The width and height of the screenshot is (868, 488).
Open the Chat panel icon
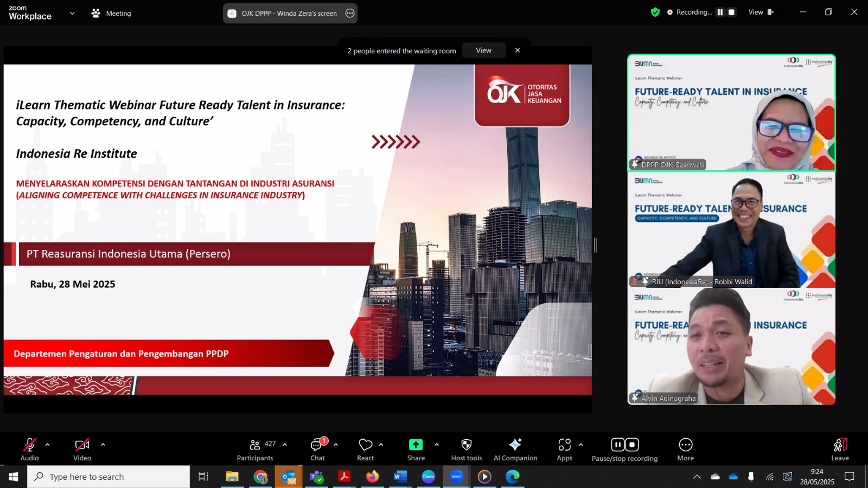tap(317, 445)
